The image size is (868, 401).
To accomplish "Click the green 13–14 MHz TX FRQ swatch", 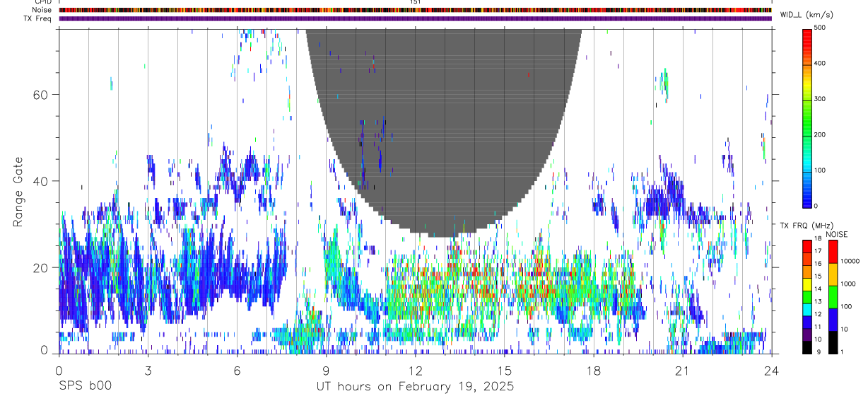I will (806, 297).
